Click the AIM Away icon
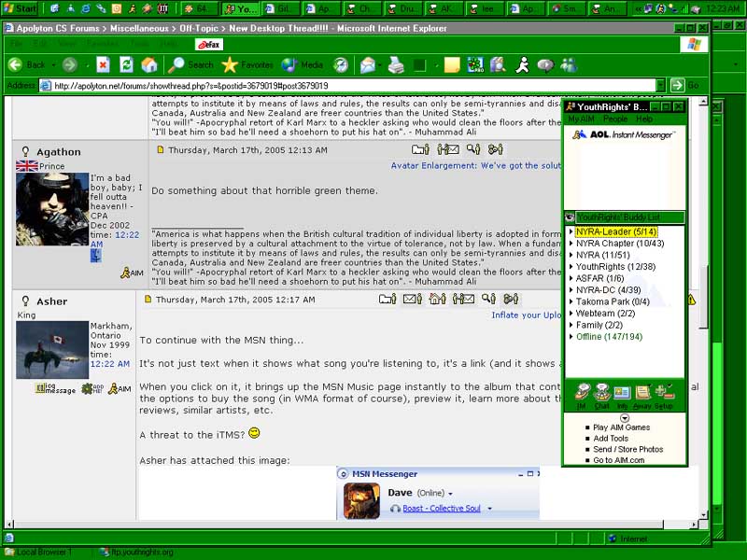The width and height of the screenshot is (747, 560). pyautogui.click(x=642, y=395)
